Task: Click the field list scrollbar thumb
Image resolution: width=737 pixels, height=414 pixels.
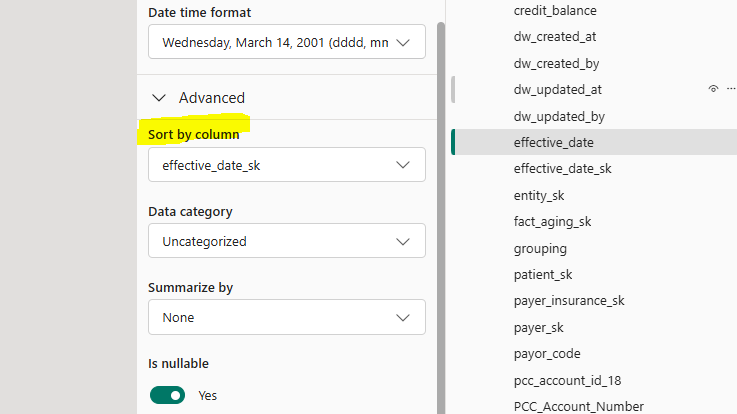Action: pos(453,89)
